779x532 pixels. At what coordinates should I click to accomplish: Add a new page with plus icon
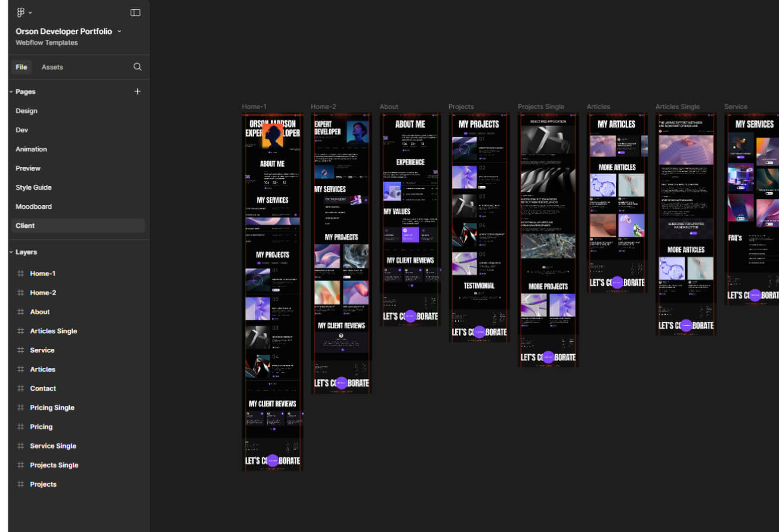pyautogui.click(x=138, y=91)
